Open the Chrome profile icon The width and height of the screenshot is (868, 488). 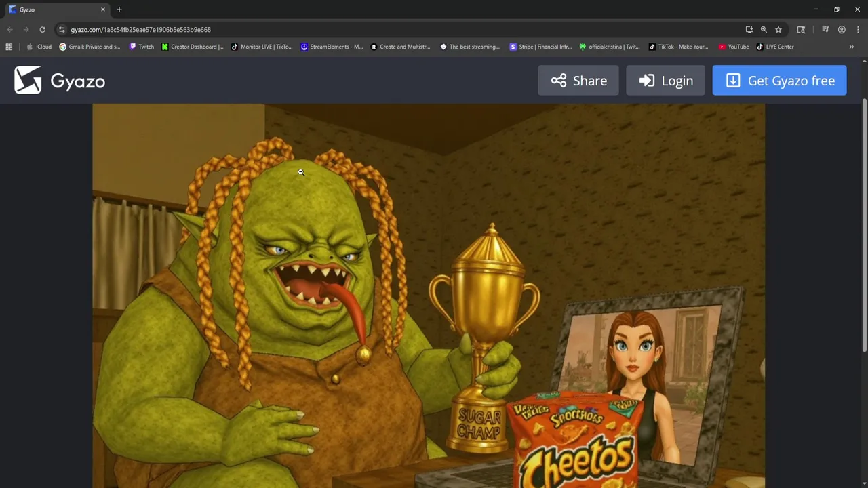click(x=842, y=30)
